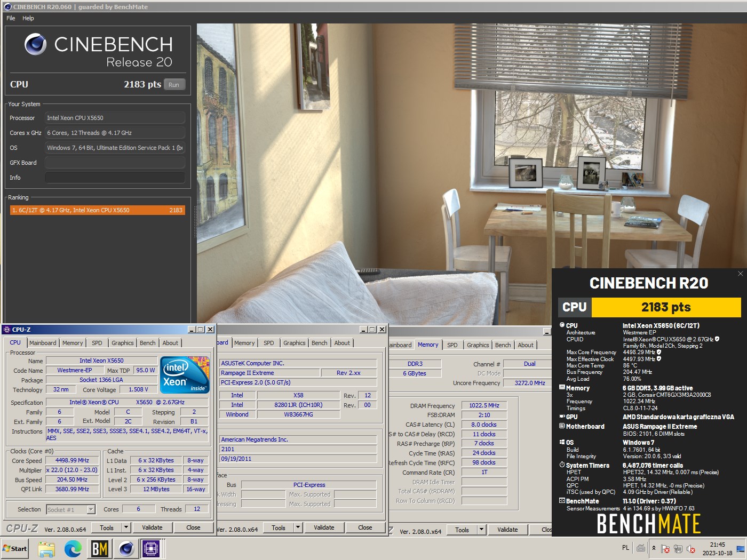This screenshot has height=560, width=747.
Task: Open the Action Center flag tray icon
Action: pyautogui.click(x=665, y=548)
